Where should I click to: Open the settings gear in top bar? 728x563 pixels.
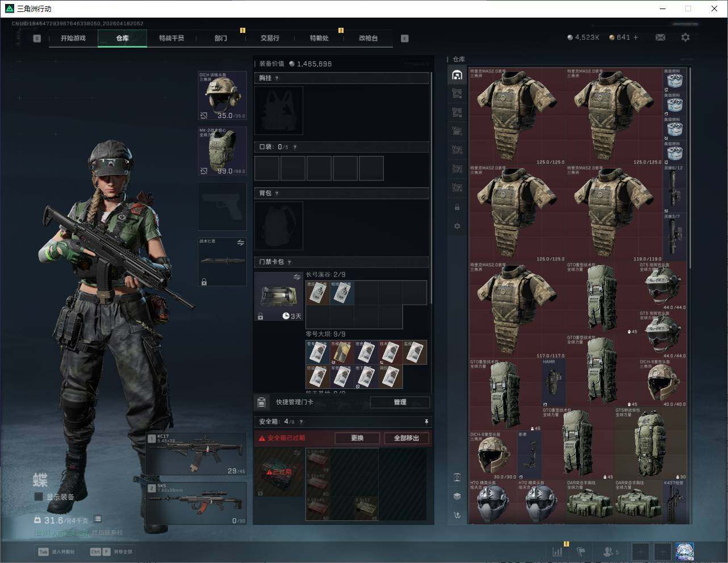click(x=685, y=37)
